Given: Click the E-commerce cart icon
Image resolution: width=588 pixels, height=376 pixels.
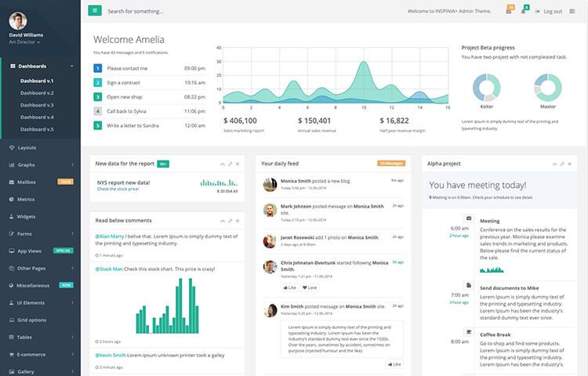Looking at the screenshot, I should (x=12, y=354).
